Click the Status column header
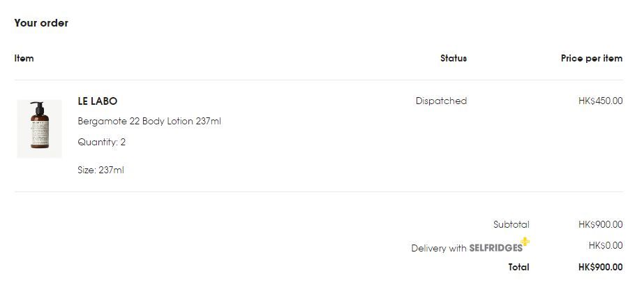The image size is (644, 306). pyautogui.click(x=454, y=59)
